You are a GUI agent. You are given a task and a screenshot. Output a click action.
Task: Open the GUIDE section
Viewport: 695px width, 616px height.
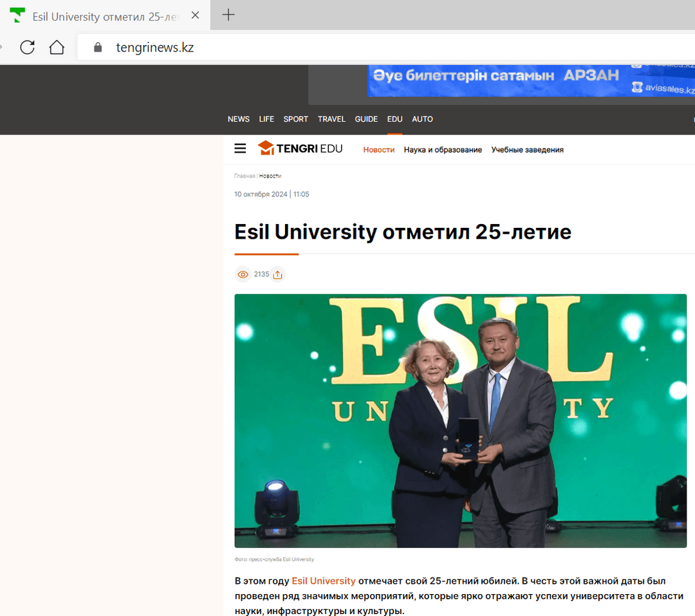pyautogui.click(x=366, y=119)
